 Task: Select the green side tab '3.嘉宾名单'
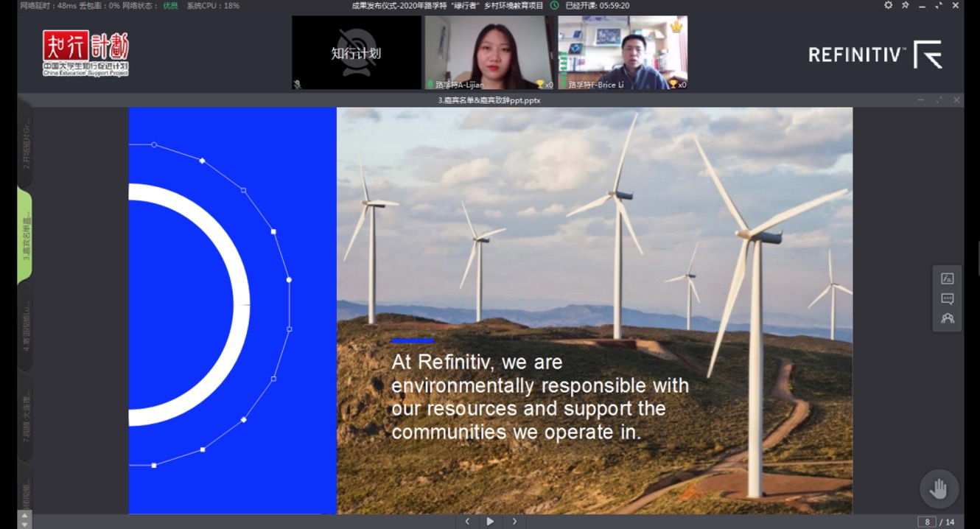(25, 236)
